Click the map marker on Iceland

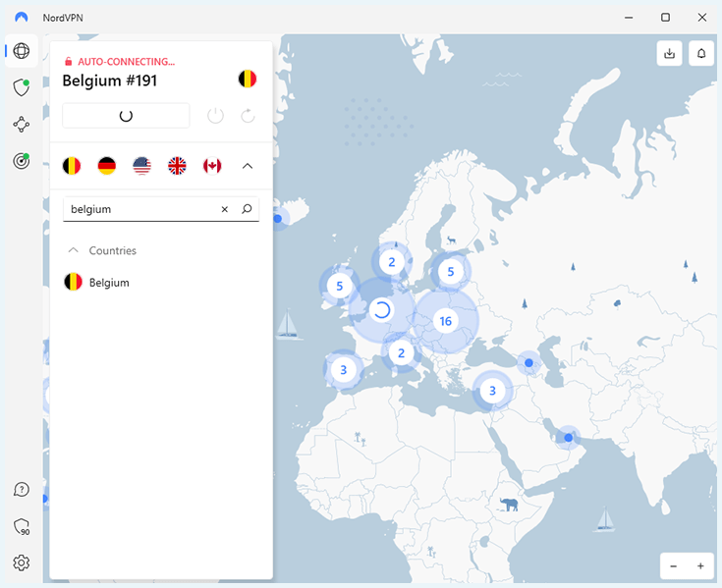278,219
